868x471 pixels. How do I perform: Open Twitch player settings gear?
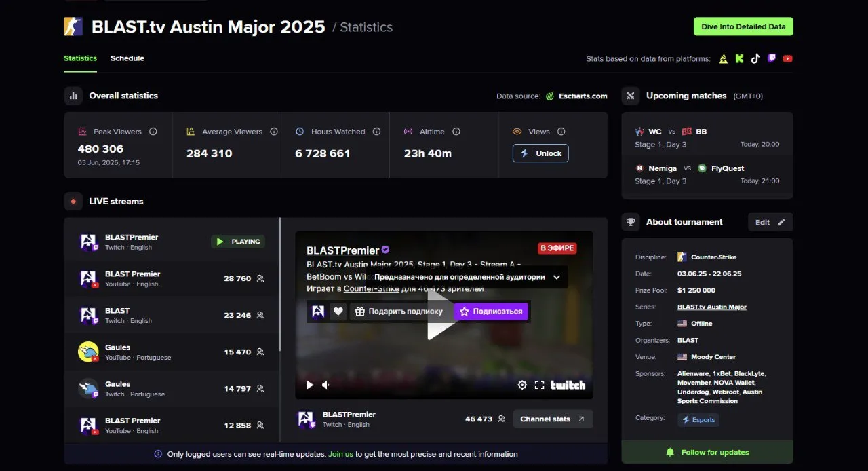522,385
